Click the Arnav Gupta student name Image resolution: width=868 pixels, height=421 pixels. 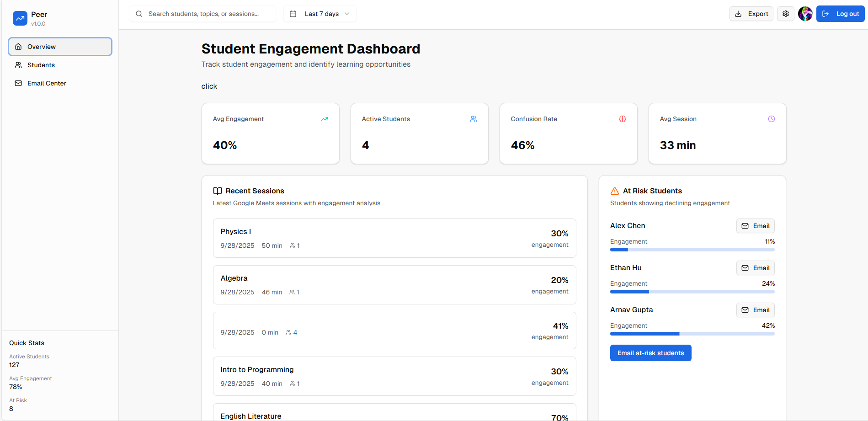coord(632,310)
